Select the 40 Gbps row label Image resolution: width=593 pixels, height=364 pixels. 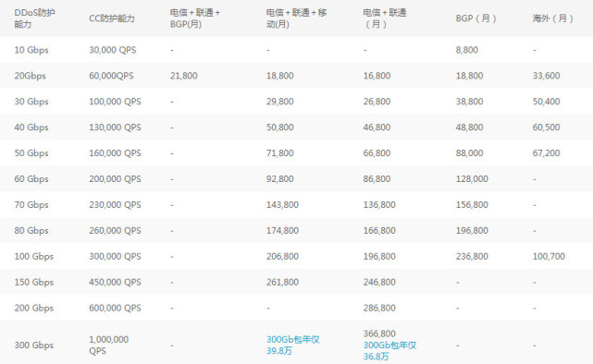click(x=31, y=127)
